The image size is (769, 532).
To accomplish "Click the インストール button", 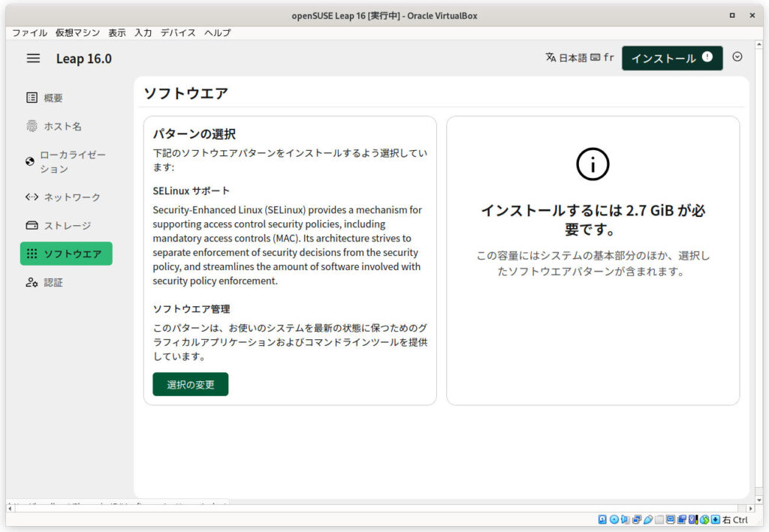I will tap(672, 59).
